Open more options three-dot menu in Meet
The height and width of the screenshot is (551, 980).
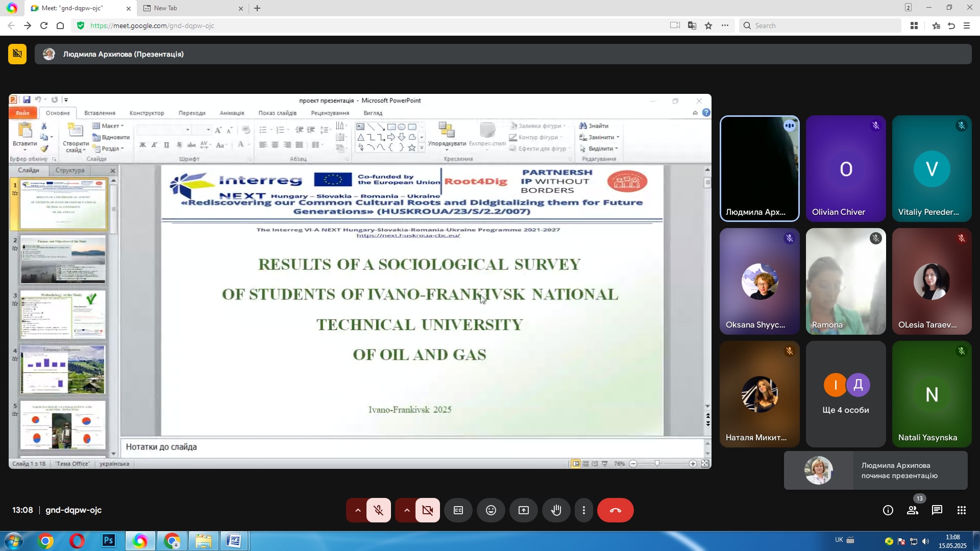click(584, 510)
